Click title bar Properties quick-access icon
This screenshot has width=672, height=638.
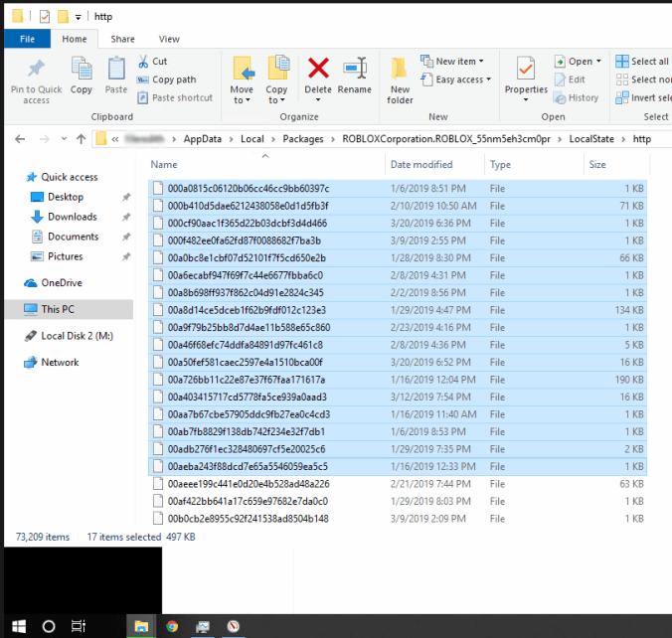44,17
